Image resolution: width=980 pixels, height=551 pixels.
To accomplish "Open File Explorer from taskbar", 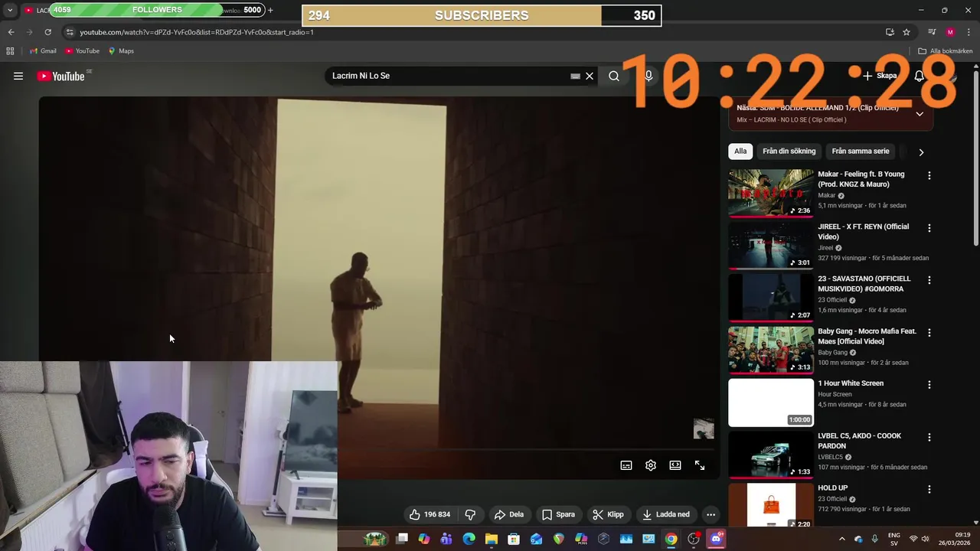I will pyautogui.click(x=491, y=539).
